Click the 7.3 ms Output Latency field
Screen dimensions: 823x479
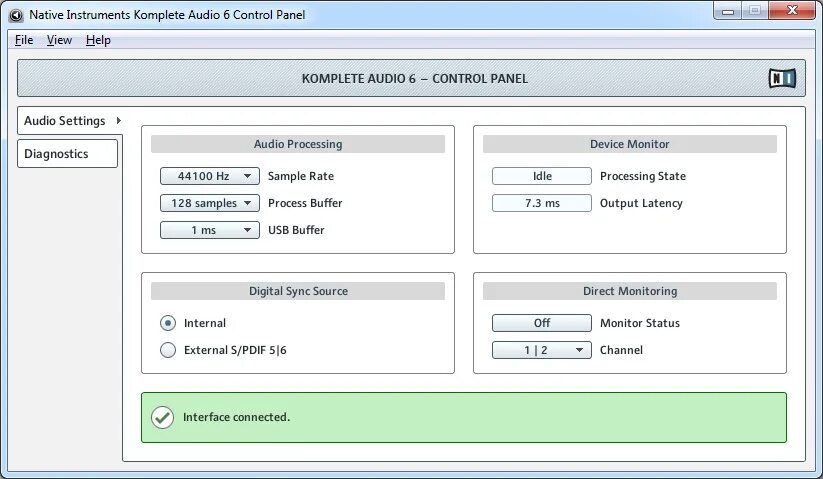(542, 203)
